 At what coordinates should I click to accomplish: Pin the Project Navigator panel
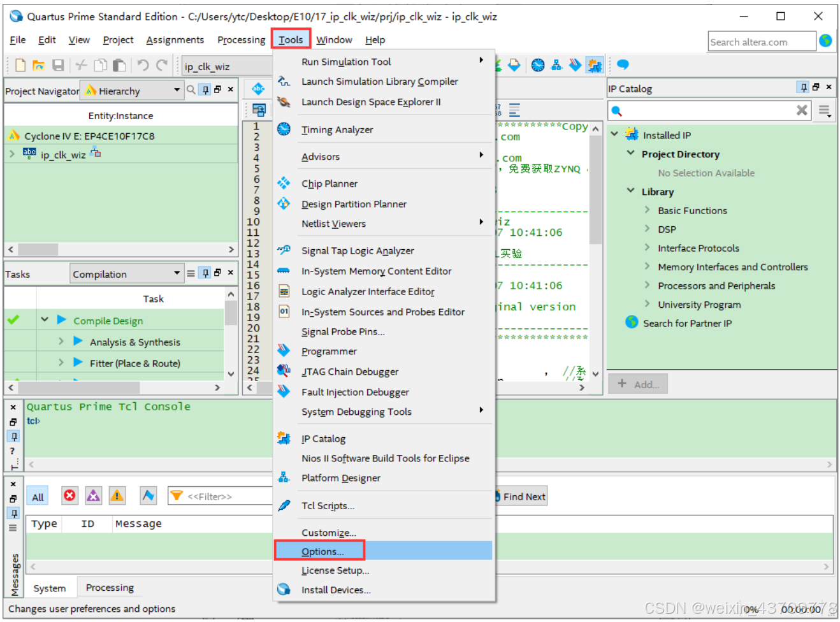[x=205, y=90]
